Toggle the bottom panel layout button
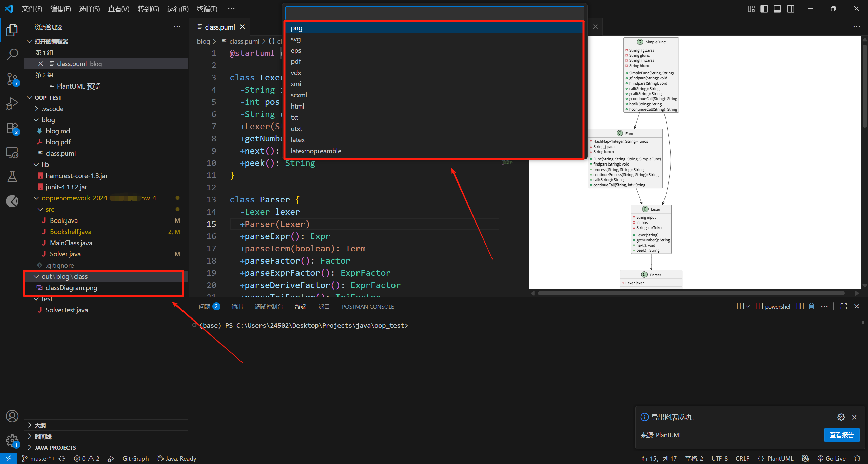 [x=777, y=9]
